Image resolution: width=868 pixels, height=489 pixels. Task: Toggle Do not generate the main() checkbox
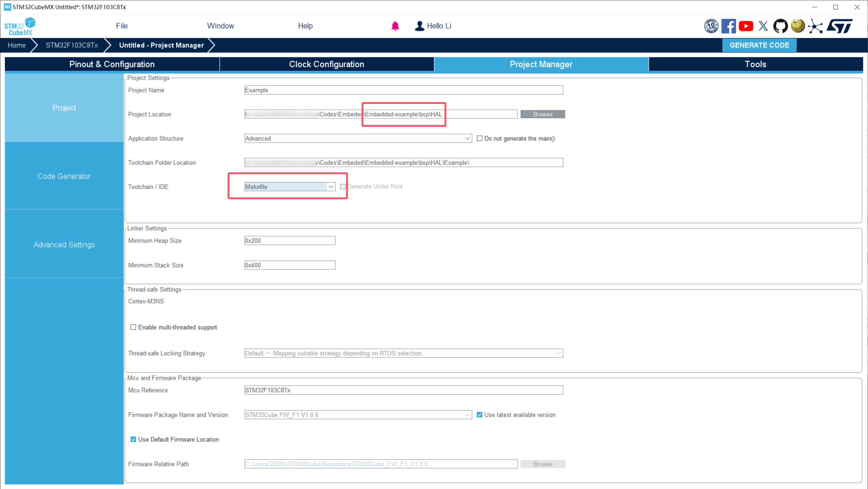pyautogui.click(x=480, y=138)
